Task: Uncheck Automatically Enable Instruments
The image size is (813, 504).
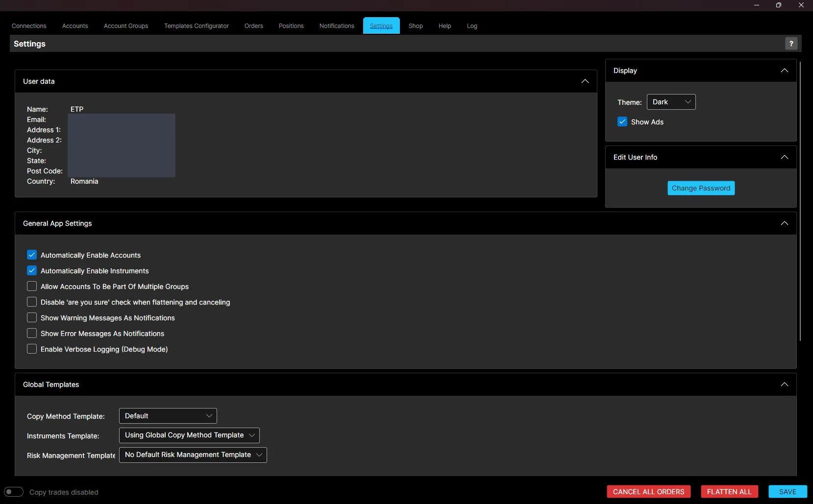Action: (32, 271)
